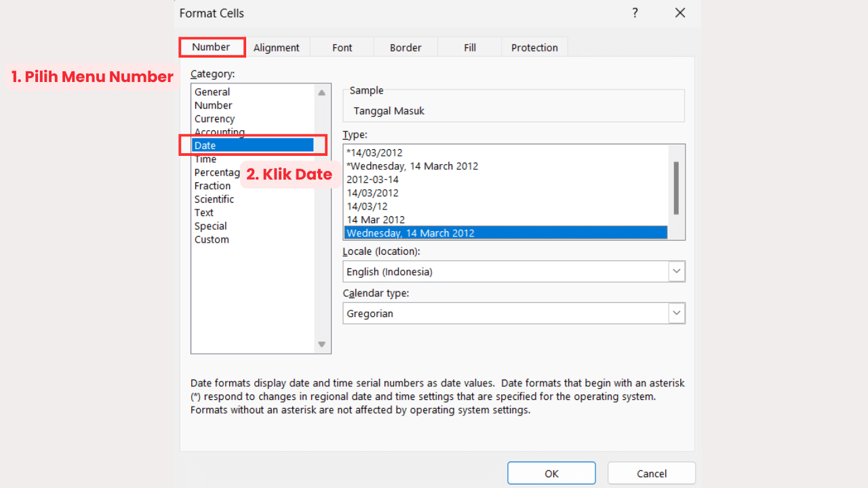Click the Type list scrollbar

pyautogui.click(x=676, y=192)
